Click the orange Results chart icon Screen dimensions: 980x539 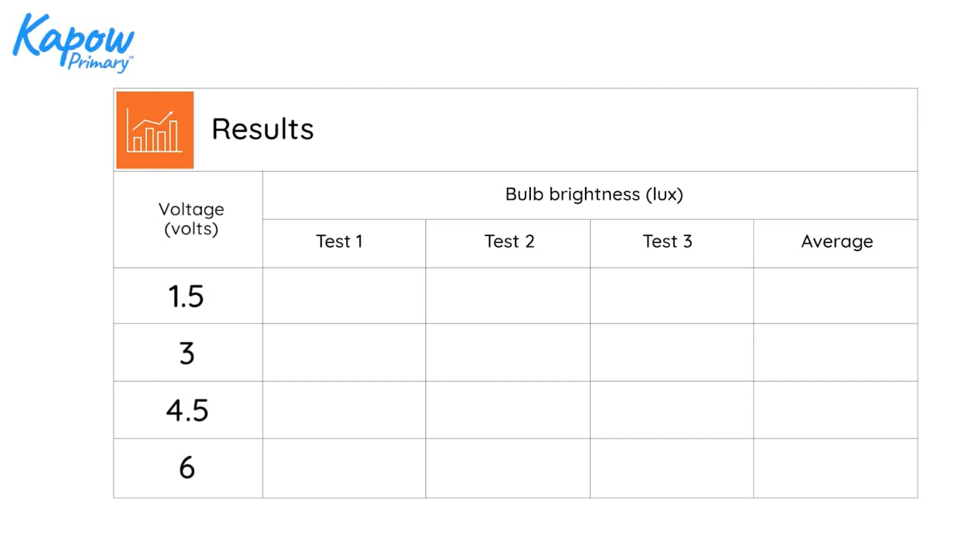pyautogui.click(x=155, y=130)
